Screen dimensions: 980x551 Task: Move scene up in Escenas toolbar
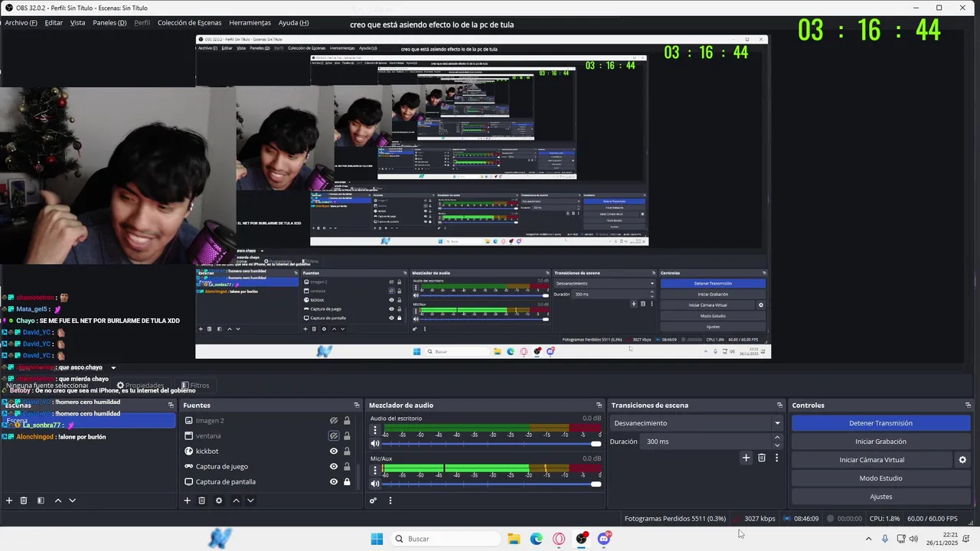point(57,500)
